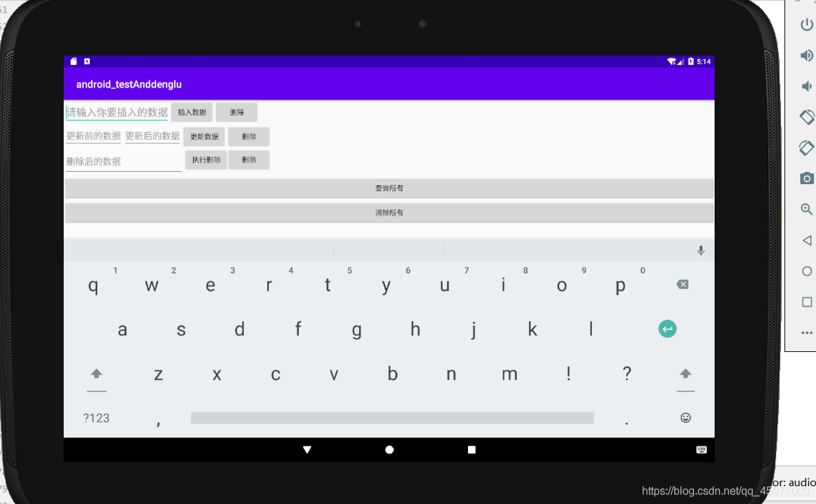Screen dimensions: 816x504
Task: Rotate emulator right using lower rotate icon
Action: (x=806, y=148)
